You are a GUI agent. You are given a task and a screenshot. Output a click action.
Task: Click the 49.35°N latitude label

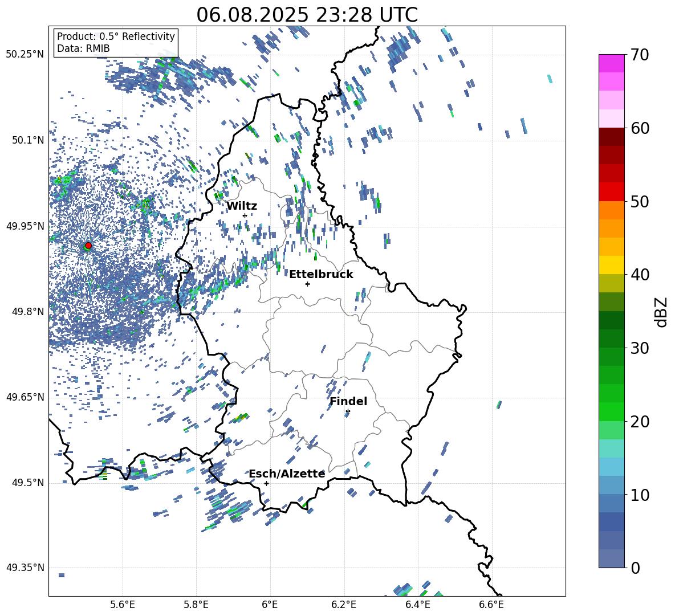coord(25,568)
